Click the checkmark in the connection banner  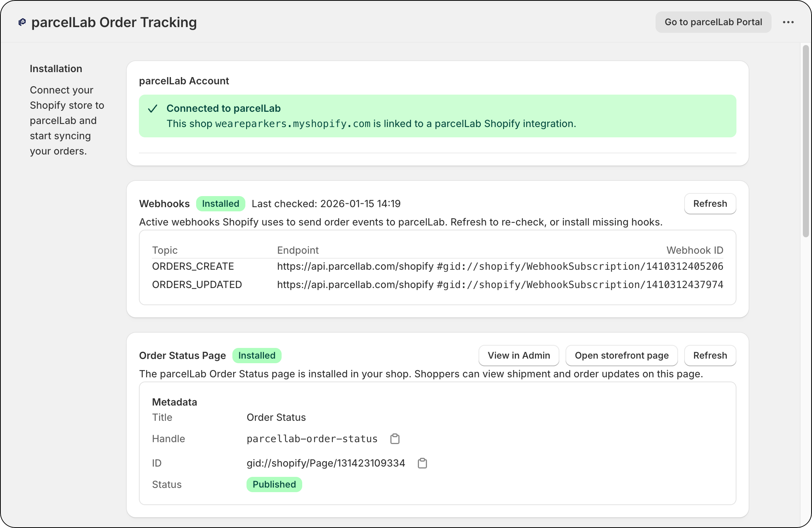coord(153,109)
